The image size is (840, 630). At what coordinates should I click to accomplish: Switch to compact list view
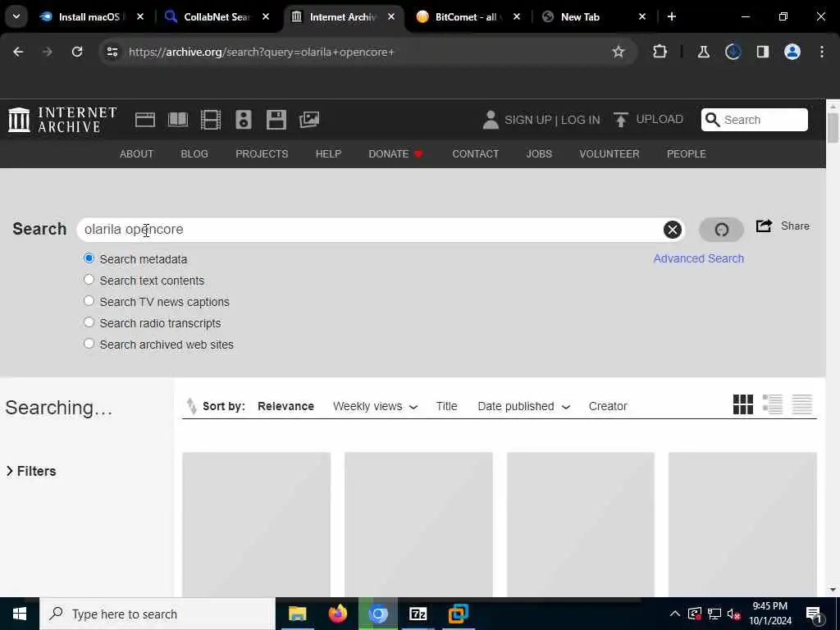tap(802, 404)
